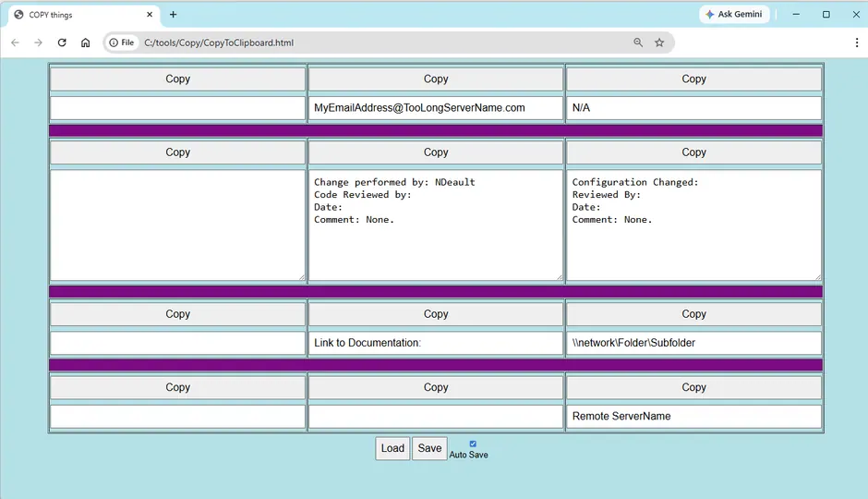Image resolution: width=868 pixels, height=499 pixels.
Task: Click the empty input left of the email field
Action: 177,108
